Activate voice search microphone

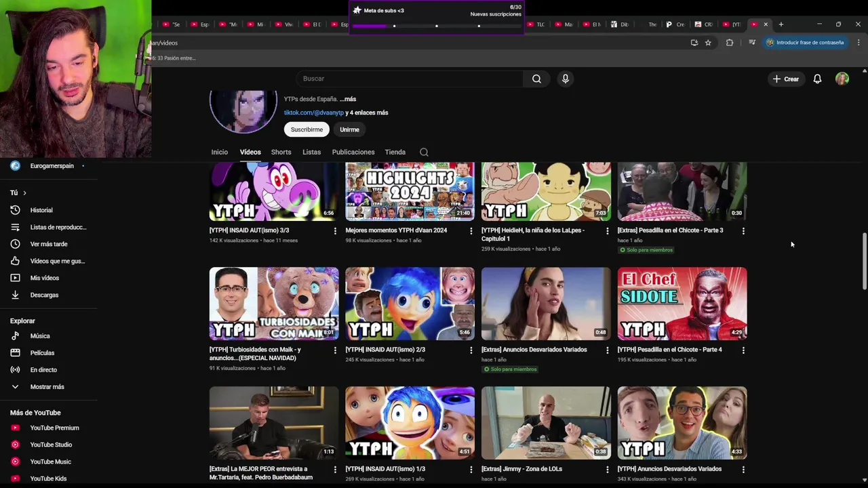coord(565,79)
